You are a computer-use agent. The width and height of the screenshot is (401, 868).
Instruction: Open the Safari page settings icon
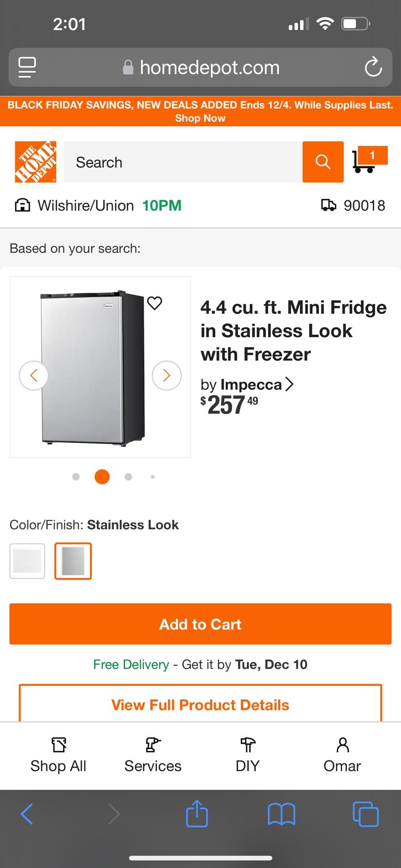pyautogui.click(x=27, y=67)
